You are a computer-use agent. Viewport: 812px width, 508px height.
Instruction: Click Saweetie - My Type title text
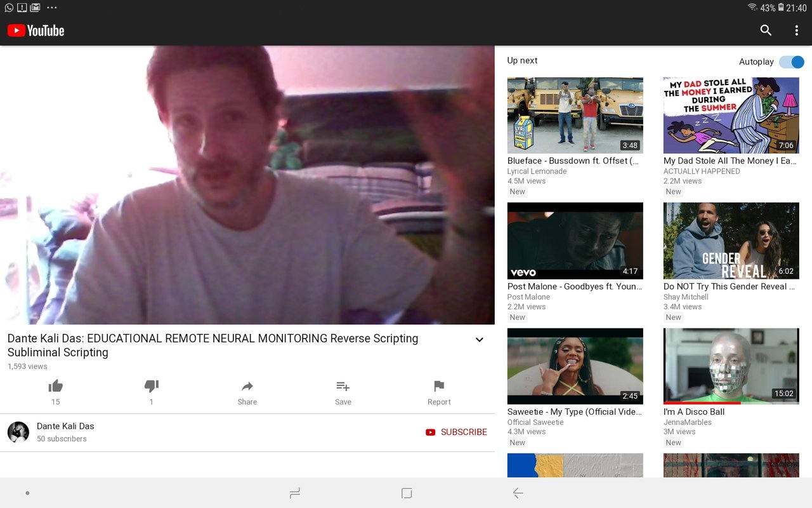574,411
